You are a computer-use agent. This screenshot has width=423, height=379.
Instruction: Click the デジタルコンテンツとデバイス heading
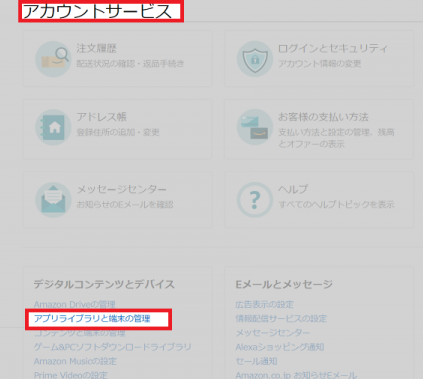click(x=104, y=284)
